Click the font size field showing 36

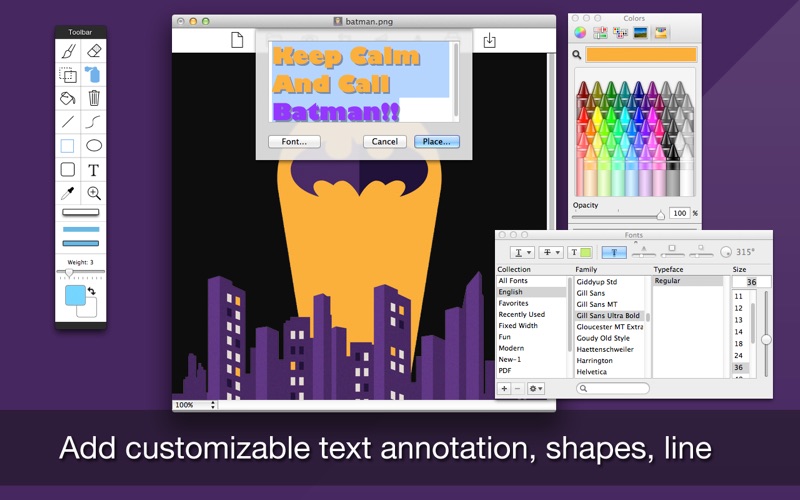click(752, 282)
